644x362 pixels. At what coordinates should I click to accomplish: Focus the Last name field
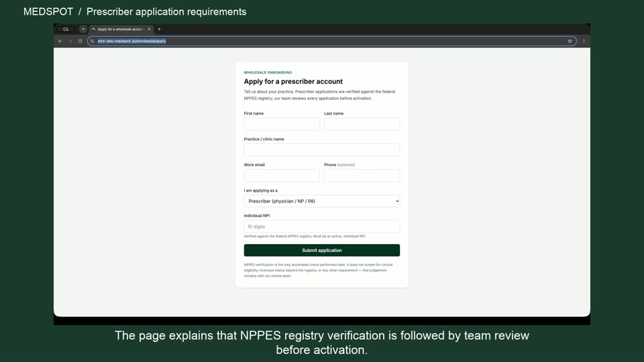pyautogui.click(x=362, y=125)
